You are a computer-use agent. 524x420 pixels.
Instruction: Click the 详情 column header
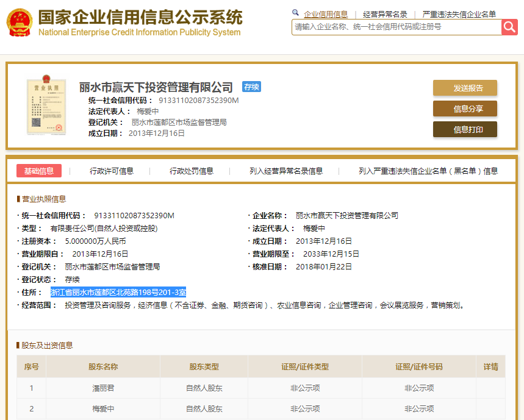(490, 367)
